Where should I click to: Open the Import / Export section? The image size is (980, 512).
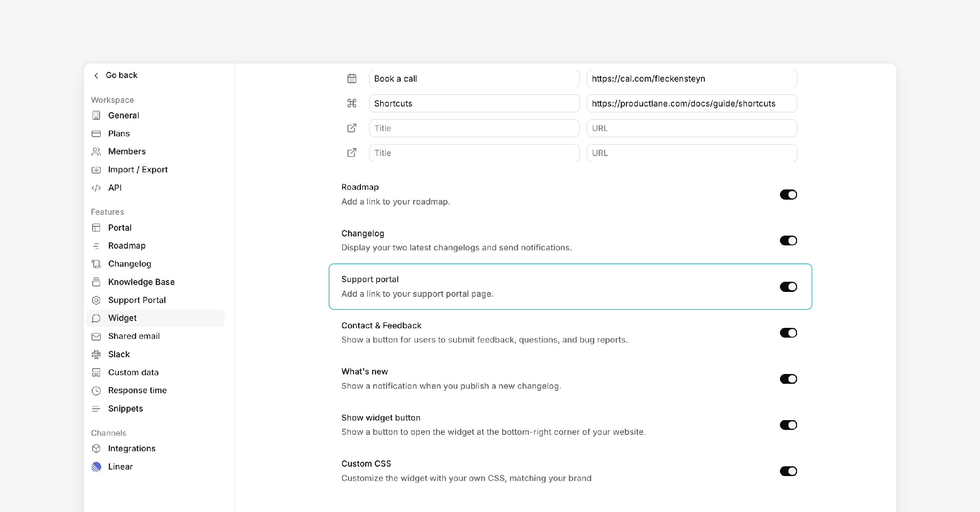138,169
